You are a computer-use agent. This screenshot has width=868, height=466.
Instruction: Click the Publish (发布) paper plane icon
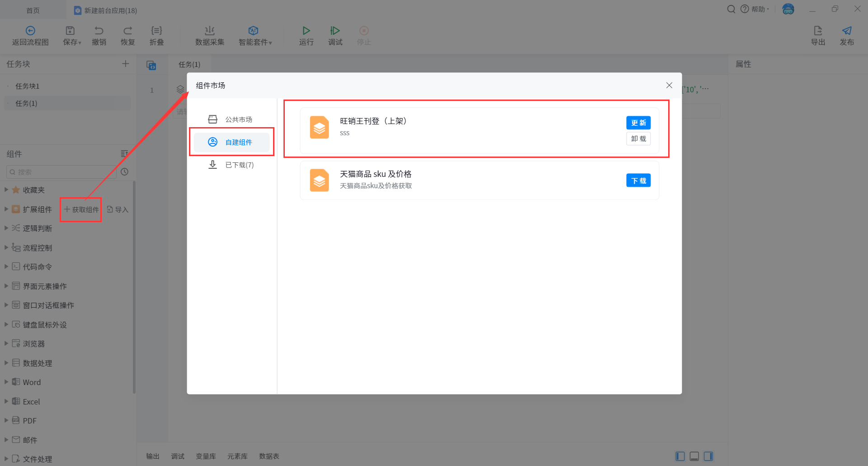846,31
